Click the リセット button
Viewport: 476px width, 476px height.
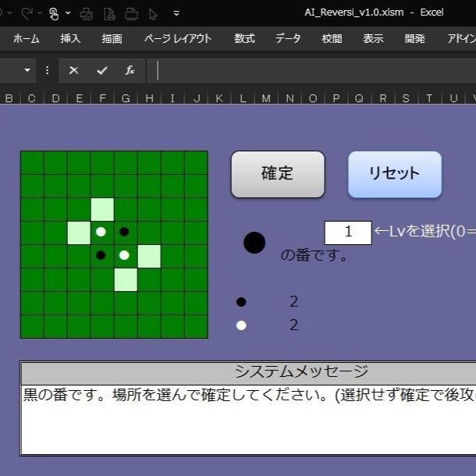click(x=395, y=174)
